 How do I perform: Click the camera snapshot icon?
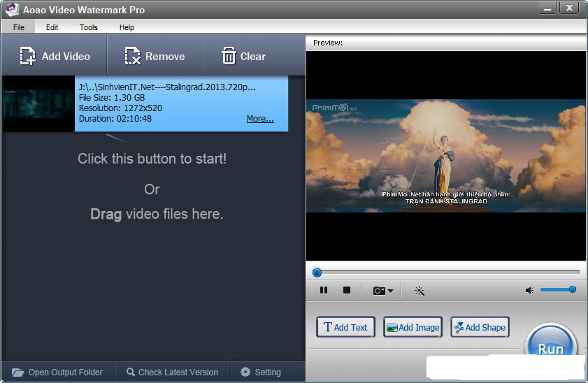pos(379,291)
